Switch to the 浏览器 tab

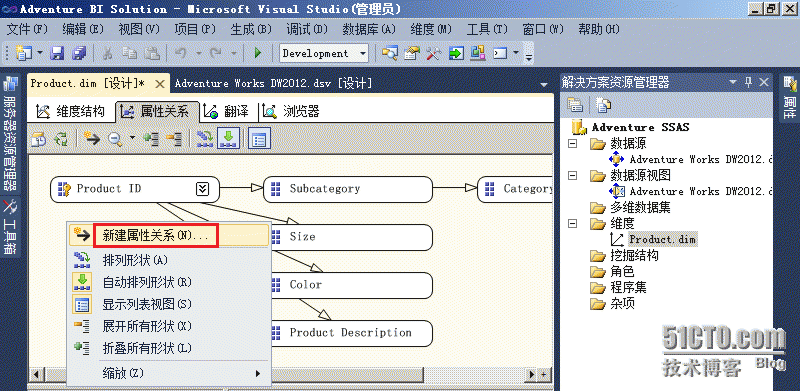[x=292, y=111]
